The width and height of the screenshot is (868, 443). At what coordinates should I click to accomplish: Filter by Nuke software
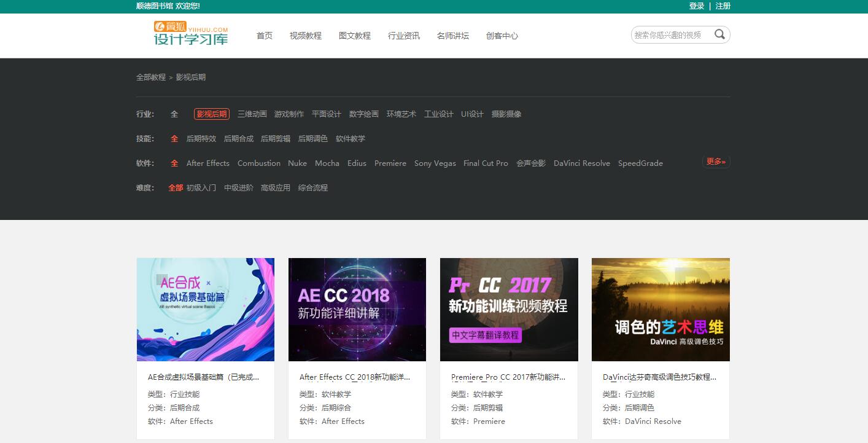(297, 163)
